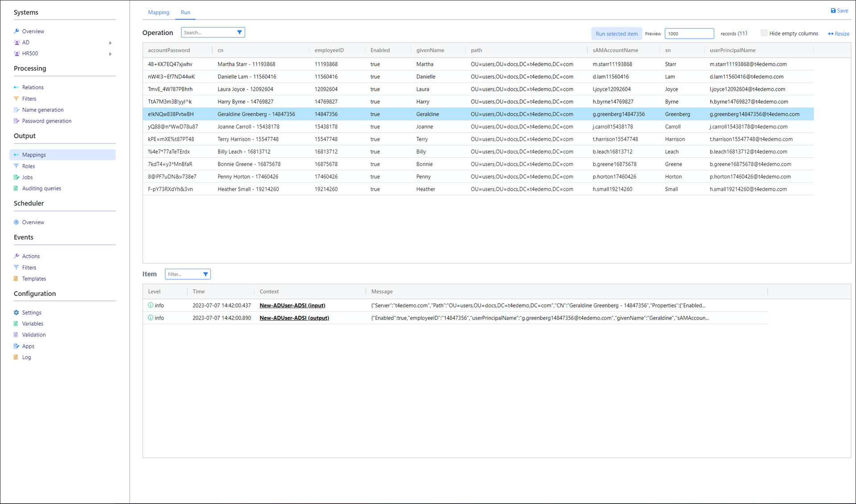Image resolution: width=856 pixels, height=504 pixels.
Task: Open Settings gear in Configuration
Action: click(16, 313)
